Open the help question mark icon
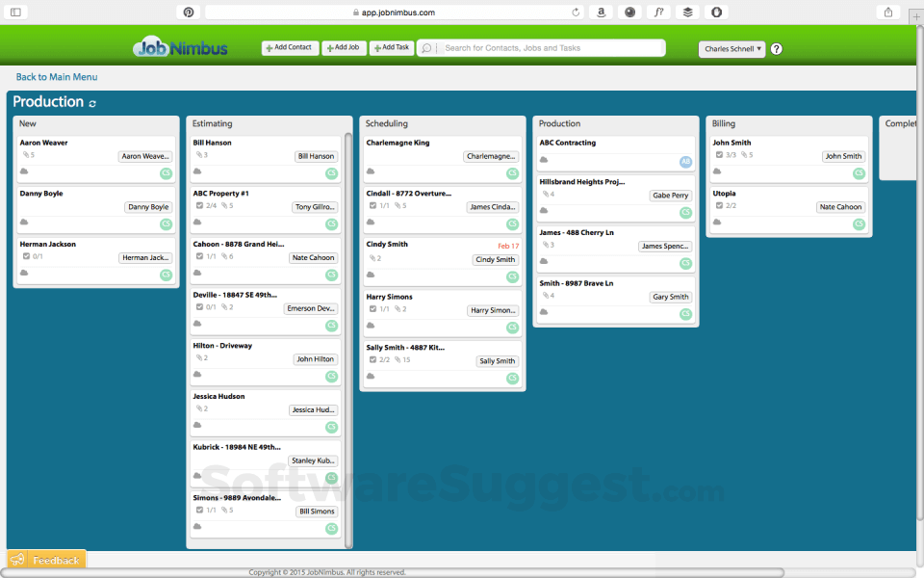This screenshot has width=924, height=578. pos(777,49)
